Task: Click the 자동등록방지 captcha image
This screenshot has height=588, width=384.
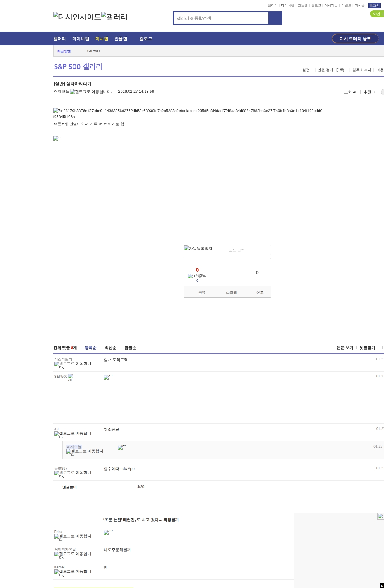Action: pyautogui.click(x=198, y=249)
